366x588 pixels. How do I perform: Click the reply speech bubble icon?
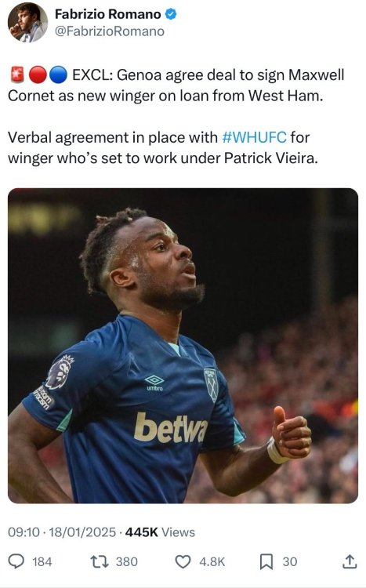click(16, 561)
